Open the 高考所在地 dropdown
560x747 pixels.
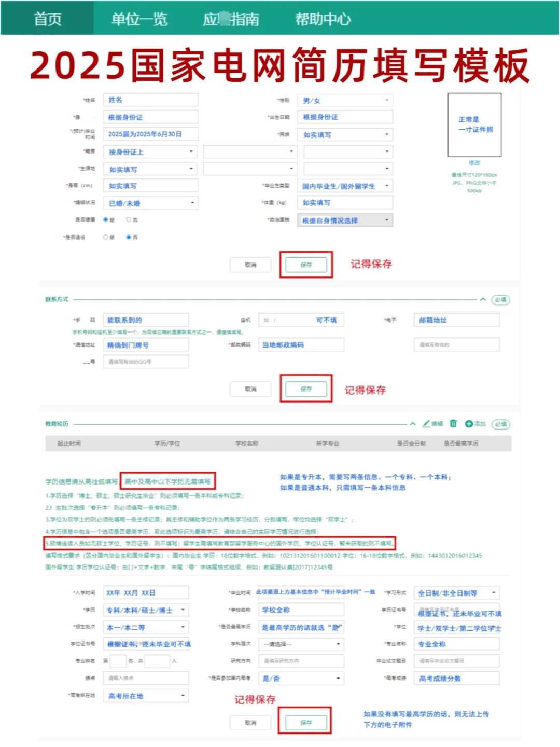(x=146, y=696)
